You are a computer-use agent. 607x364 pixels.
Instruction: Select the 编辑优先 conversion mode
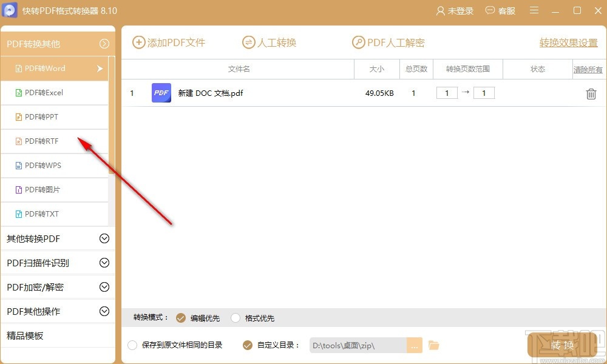[x=180, y=317]
